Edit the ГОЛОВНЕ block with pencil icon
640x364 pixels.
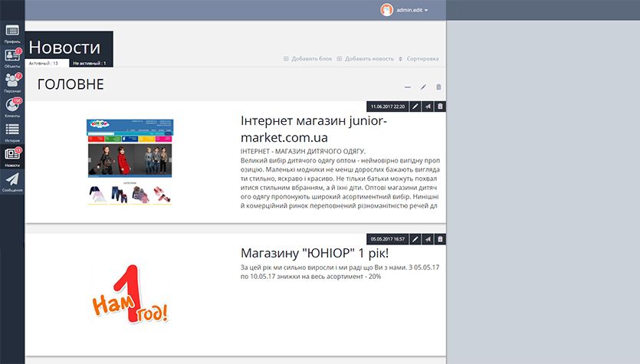423,87
